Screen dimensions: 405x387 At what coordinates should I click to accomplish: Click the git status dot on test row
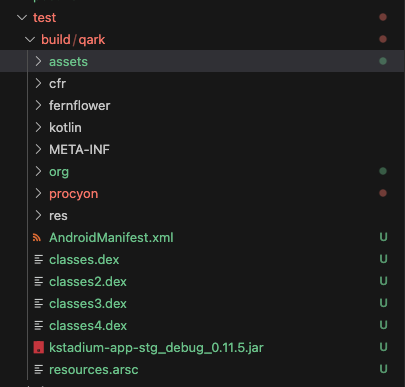[x=383, y=17]
